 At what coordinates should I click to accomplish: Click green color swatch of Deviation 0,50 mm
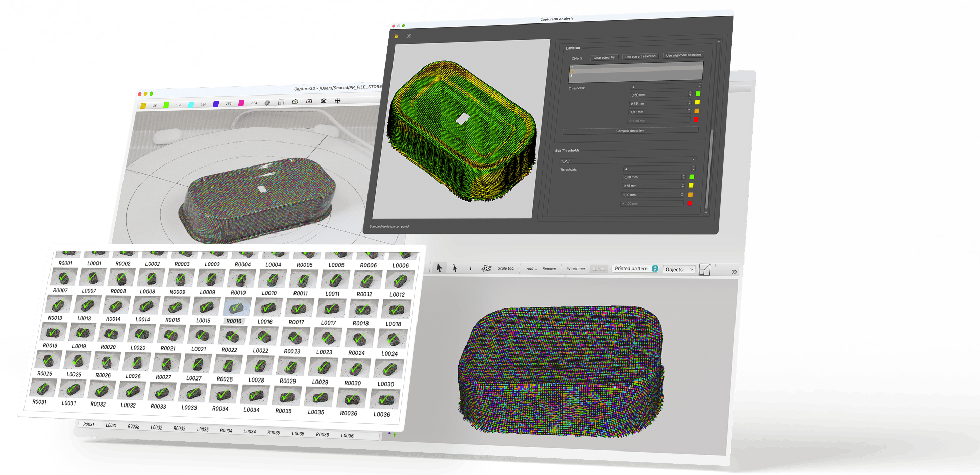tap(698, 93)
